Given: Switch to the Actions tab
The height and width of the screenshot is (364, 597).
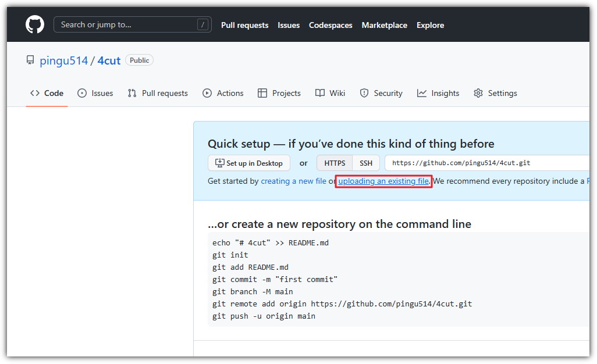Looking at the screenshot, I should (x=223, y=93).
